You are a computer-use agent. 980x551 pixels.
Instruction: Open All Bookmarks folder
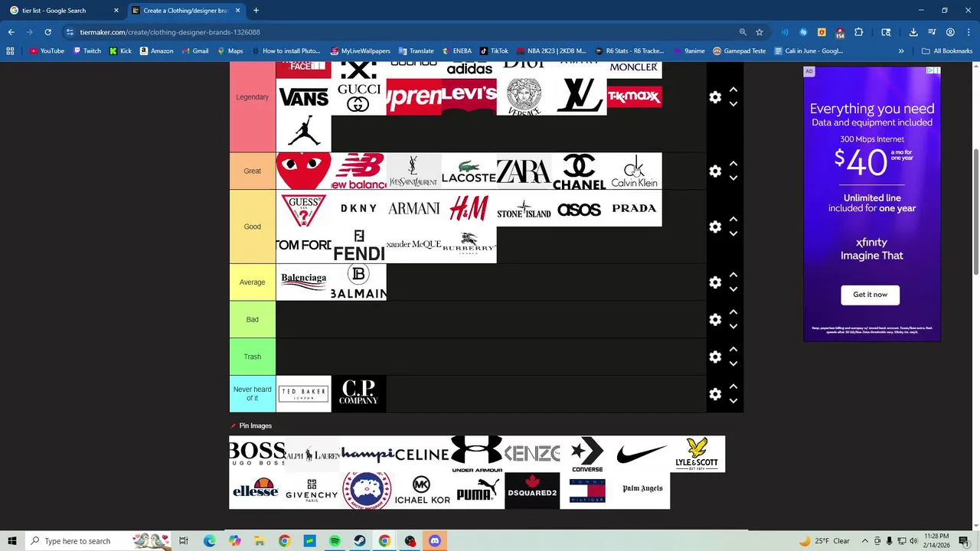(x=947, y=51)
